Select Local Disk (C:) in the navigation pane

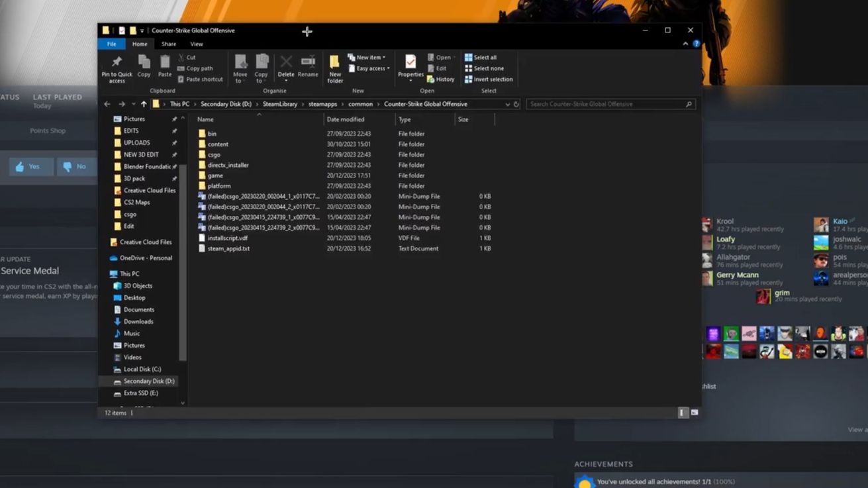[142, 369]
